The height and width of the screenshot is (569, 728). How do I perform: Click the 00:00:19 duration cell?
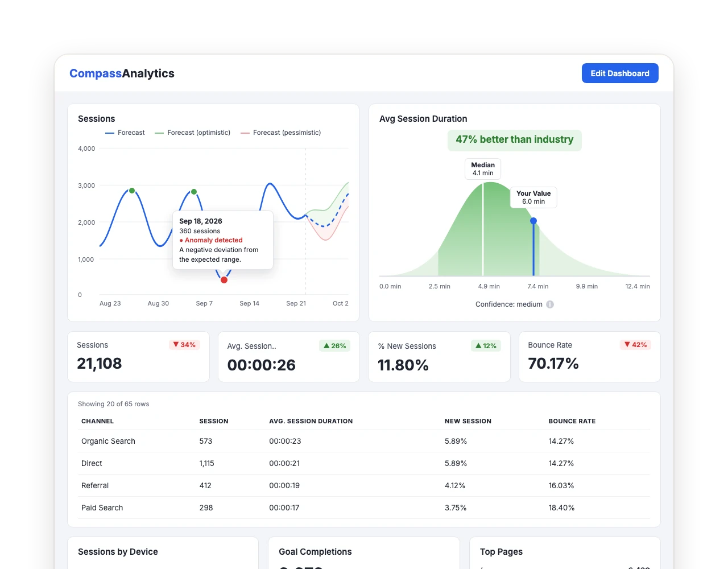point(284,485)
